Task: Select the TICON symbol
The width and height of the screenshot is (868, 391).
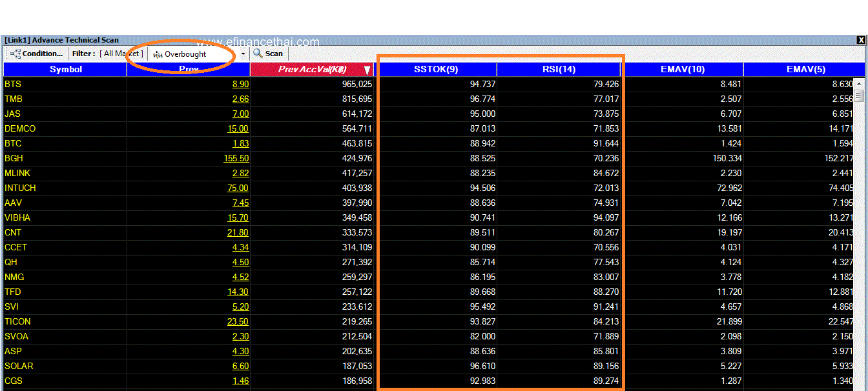Action: (17, 321)
